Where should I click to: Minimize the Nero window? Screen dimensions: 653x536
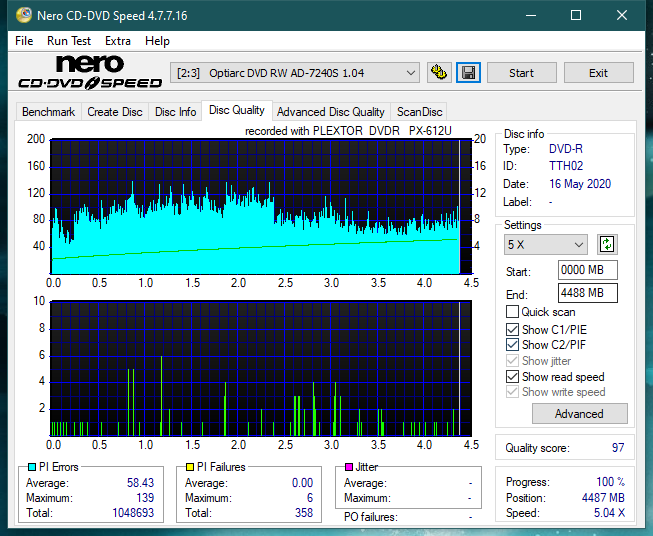click(531, 15)
